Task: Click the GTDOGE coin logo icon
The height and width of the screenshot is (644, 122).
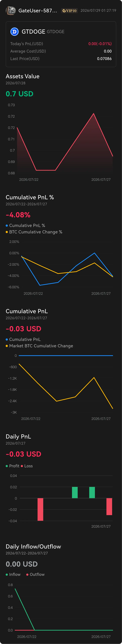Action: [x=14, y=31]
